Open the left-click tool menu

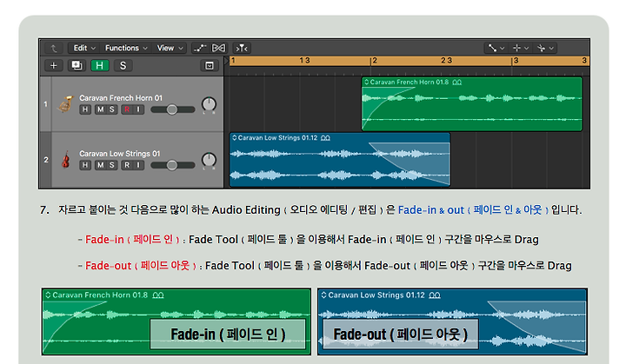click(496, 48)
